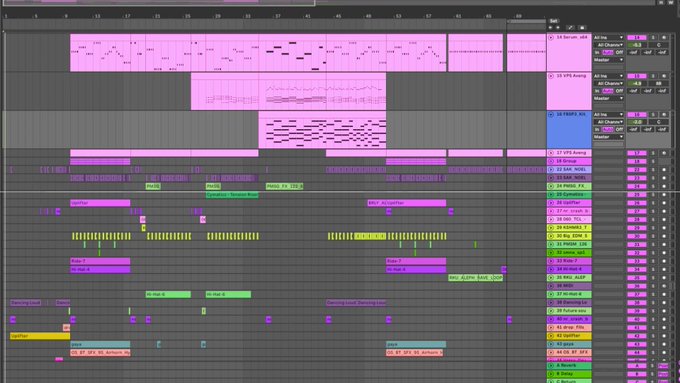Click bar 33 in the beat ruler
680x383 pixels.
[247, 16]
